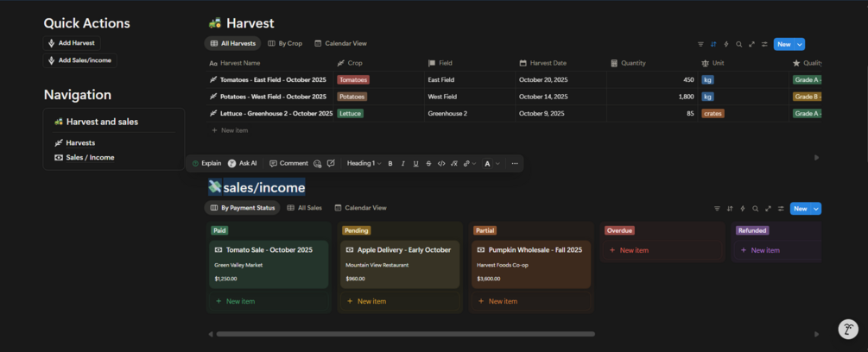Add a New item row in Harvest table
The height and width of the screenshot is (352, 868).
(231, 130)
